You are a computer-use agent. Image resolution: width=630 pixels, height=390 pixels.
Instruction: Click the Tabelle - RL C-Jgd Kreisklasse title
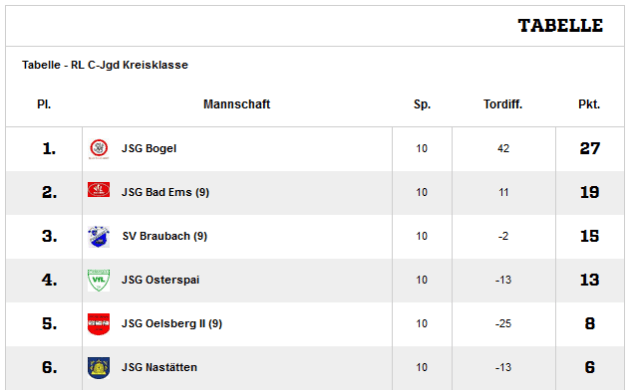(105, 65)
